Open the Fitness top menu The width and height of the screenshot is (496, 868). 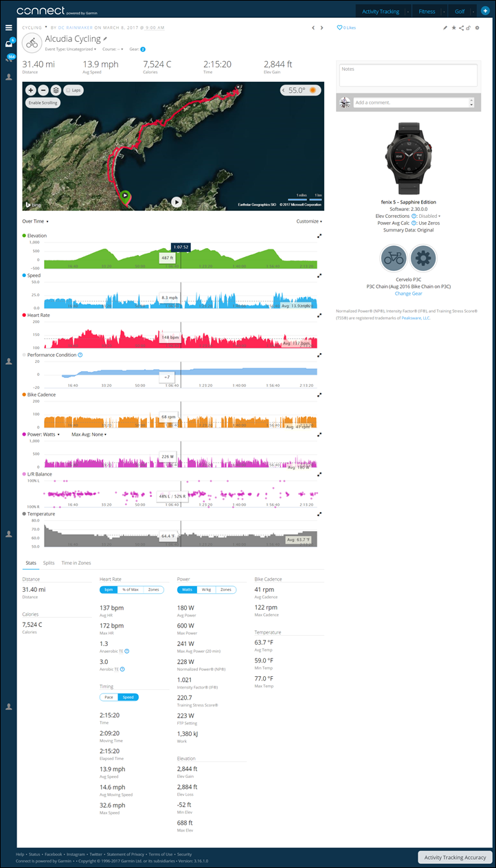[427, 12]
